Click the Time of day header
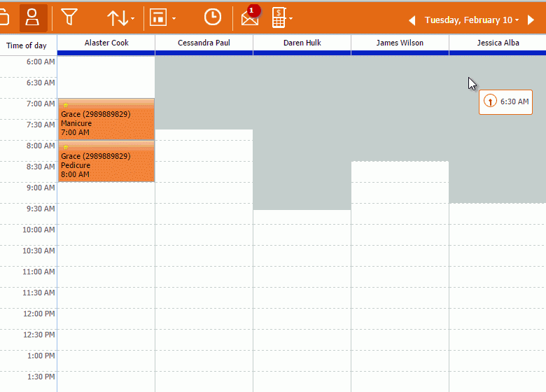This screenshot has width=546, height=392. click(27, 45)
